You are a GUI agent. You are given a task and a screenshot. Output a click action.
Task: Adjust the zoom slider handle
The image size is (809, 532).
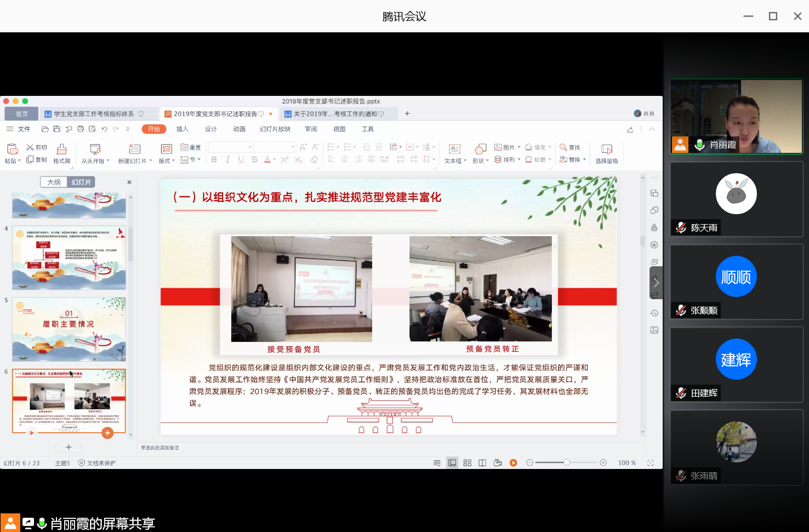click(x=566, y=463)
